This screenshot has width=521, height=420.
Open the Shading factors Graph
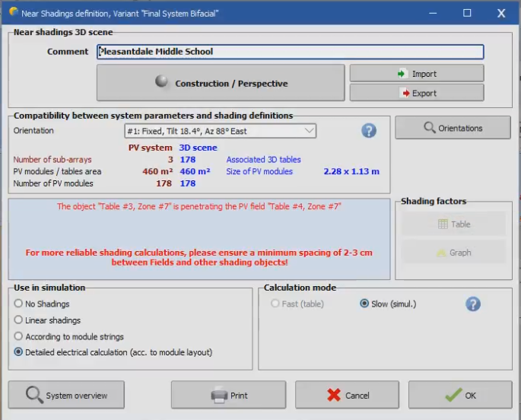454,253
